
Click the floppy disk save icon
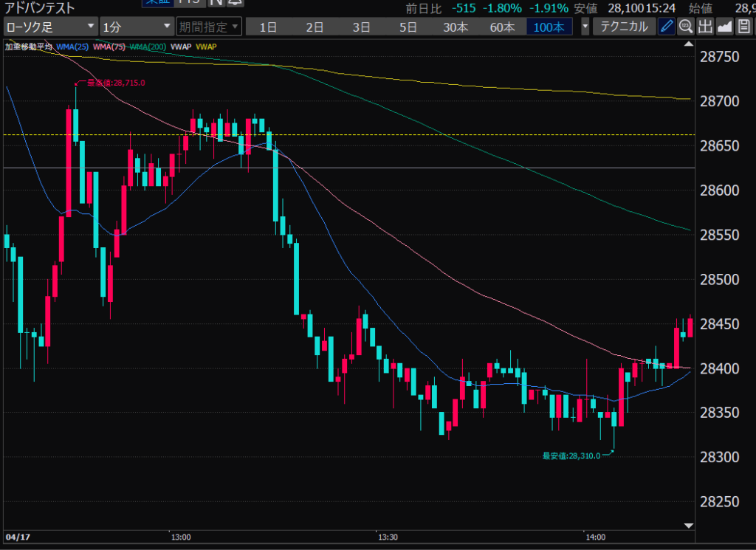click(x=743, y=27)
